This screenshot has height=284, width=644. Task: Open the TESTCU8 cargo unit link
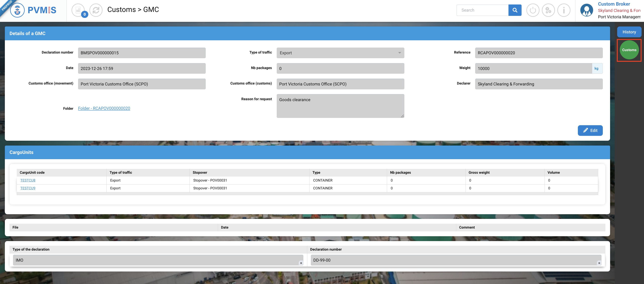(x=28, y=180)
